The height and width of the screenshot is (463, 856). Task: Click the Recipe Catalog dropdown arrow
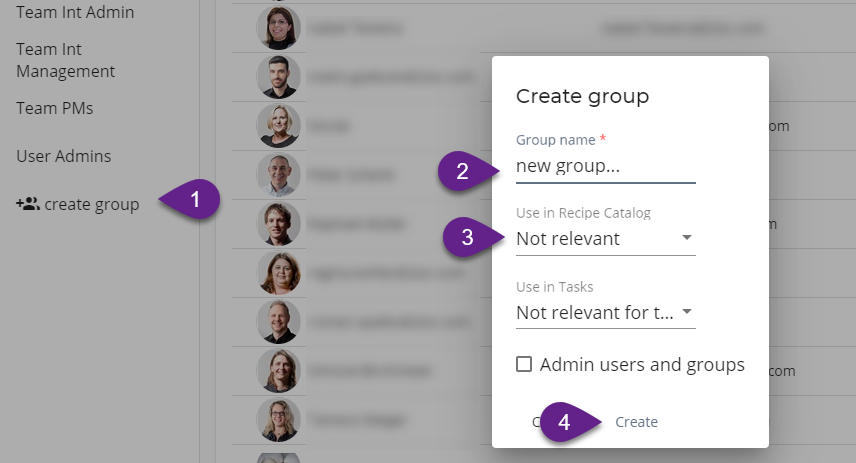687,238
